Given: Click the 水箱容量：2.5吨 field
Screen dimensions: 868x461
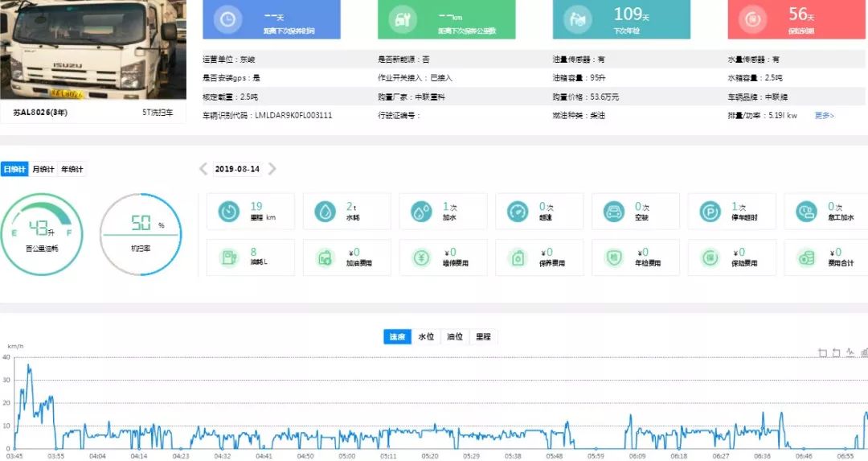Looking at the screenshot, I should click(x=755, y=77).
